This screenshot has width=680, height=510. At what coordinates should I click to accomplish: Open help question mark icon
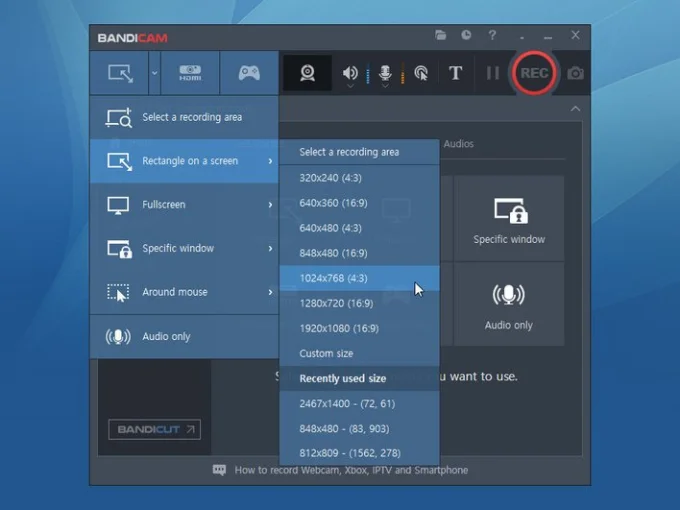tap(492, 35)
